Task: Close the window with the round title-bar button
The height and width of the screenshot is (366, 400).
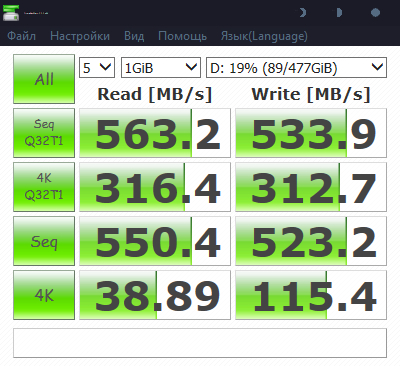Action: (x=375, y=13)
